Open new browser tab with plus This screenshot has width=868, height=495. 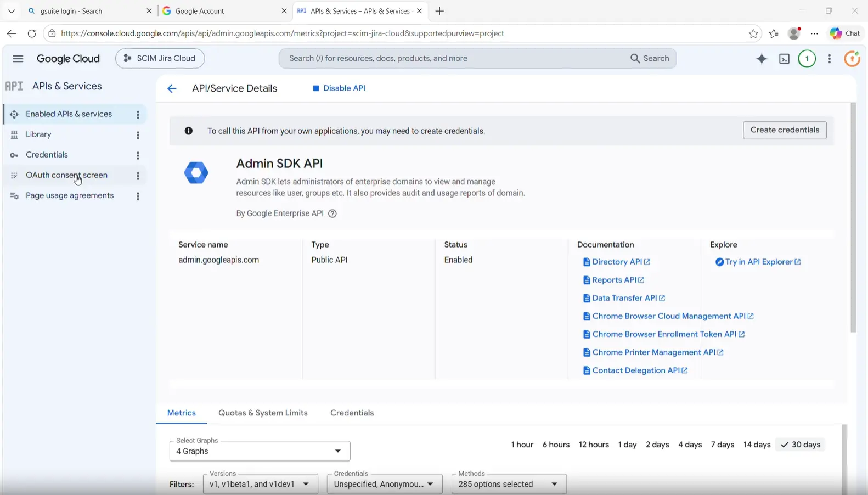439,11
